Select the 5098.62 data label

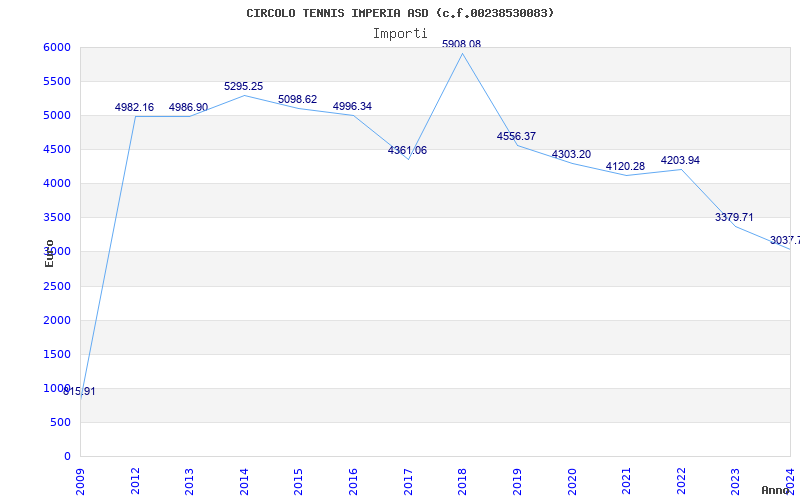[297, 99]
